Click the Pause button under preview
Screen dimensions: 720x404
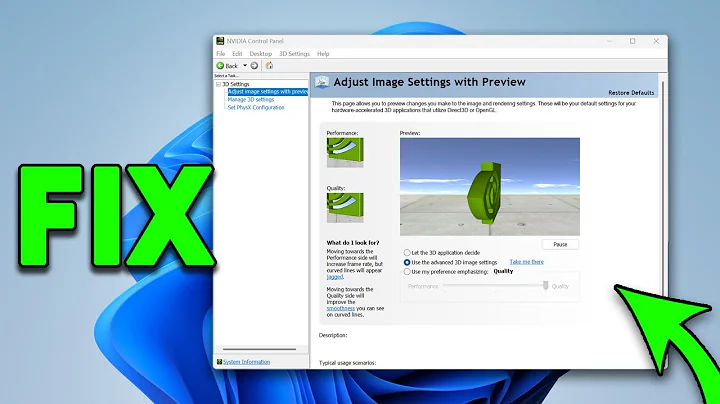coord(560,245)
